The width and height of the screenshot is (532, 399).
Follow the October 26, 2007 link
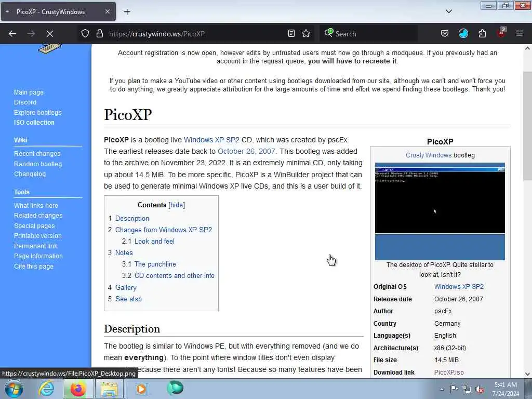(x=246, y=151)
